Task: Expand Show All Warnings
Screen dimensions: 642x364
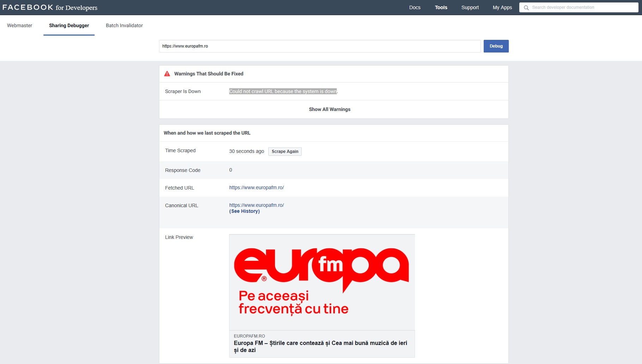Action: click(x=330, y=109)
